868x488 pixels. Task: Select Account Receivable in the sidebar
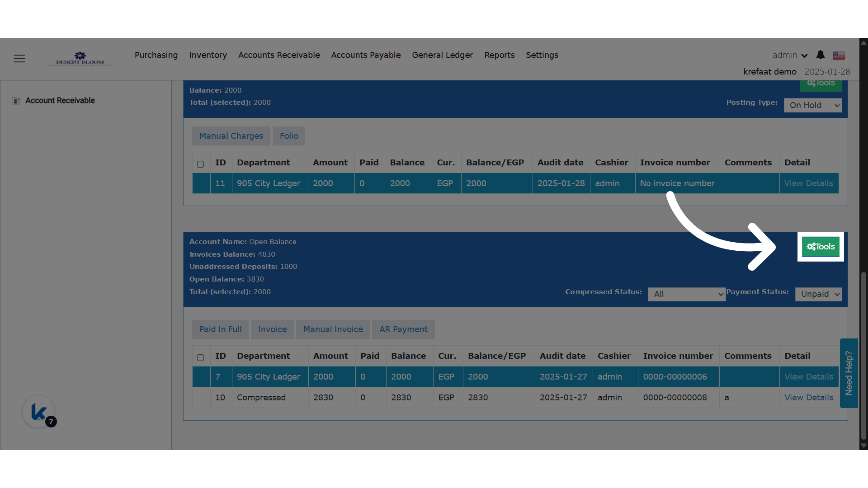click(60, 101)
